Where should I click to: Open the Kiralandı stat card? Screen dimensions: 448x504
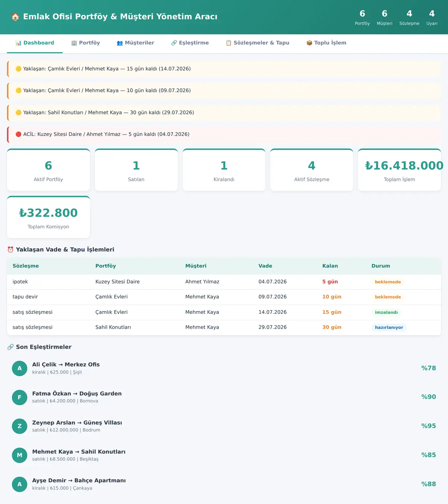[x=224, y=170]
